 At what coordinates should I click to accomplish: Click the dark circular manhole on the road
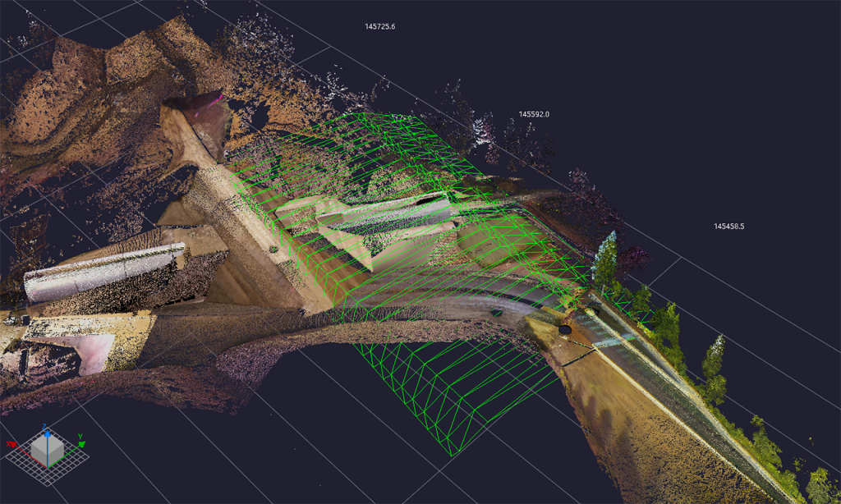[565, 329]
